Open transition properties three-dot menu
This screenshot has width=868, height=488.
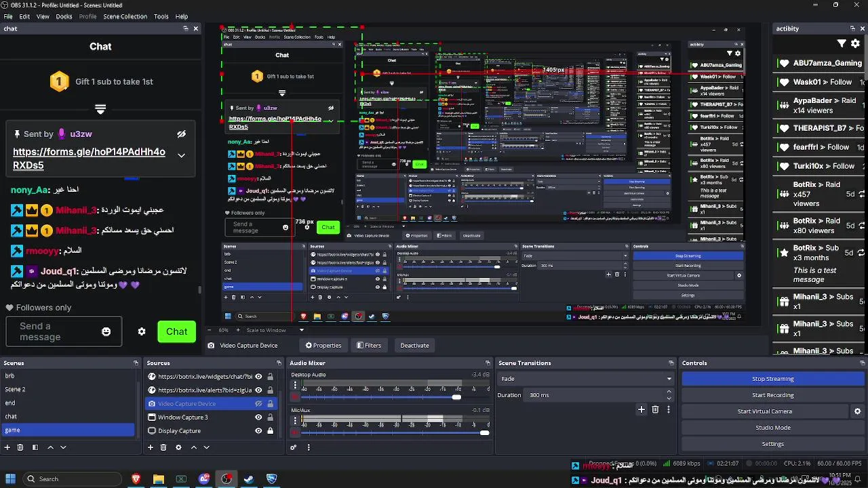(669, 409)
